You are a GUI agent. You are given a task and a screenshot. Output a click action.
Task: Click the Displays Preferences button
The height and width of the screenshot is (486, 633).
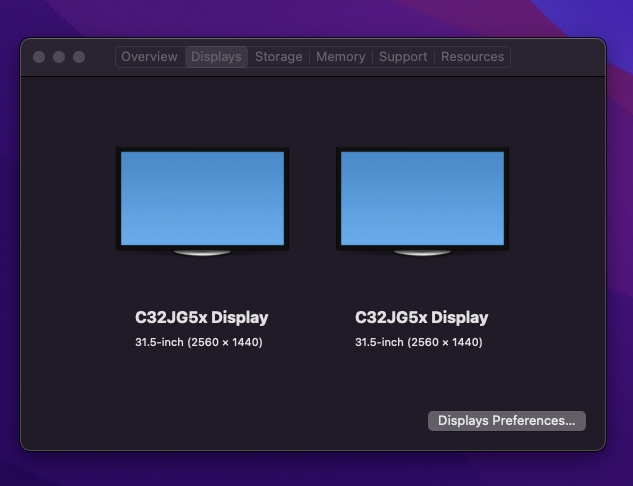pyautogui.click(x=507, y=421)
